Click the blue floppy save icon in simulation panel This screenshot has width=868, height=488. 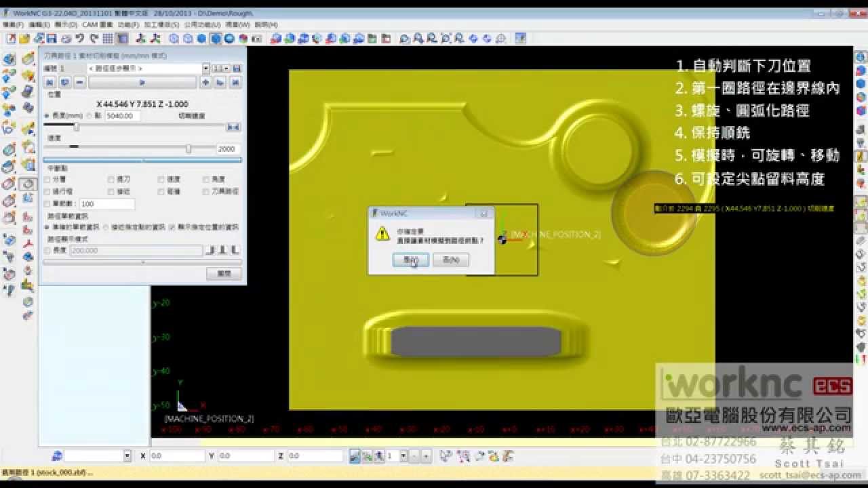(x=237, y=68)
